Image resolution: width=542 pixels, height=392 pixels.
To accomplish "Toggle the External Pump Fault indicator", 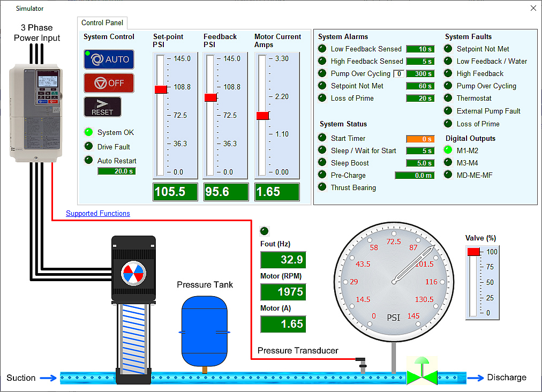I will click(448, 111).
